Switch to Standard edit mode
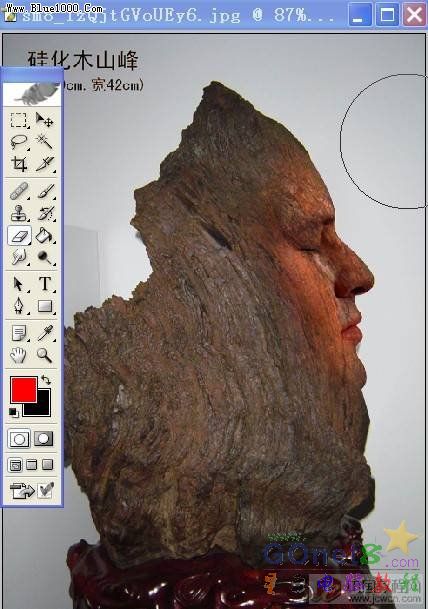The height and width of the screenshot is (609, 428). pyautogui.click(x=19, y=439)
